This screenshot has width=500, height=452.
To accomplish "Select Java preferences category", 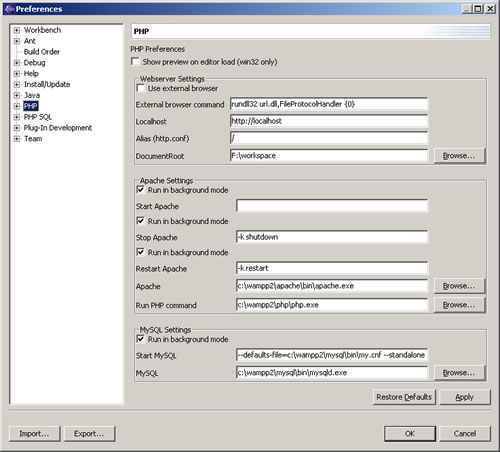I will 32,95.
